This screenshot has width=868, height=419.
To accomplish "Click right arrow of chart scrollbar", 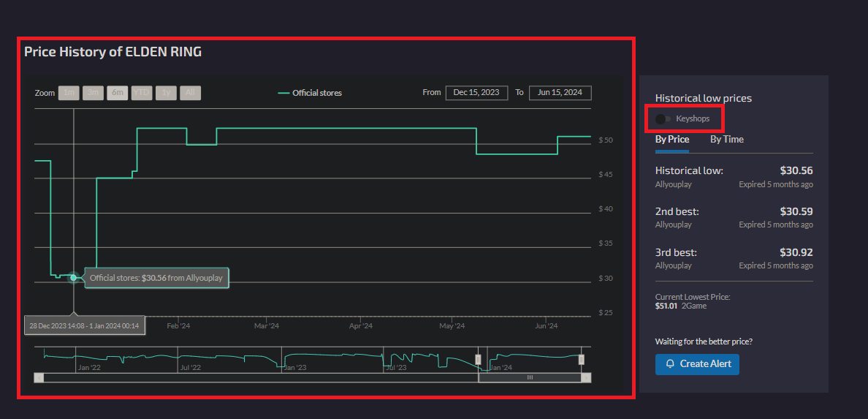I will point(586,377).
